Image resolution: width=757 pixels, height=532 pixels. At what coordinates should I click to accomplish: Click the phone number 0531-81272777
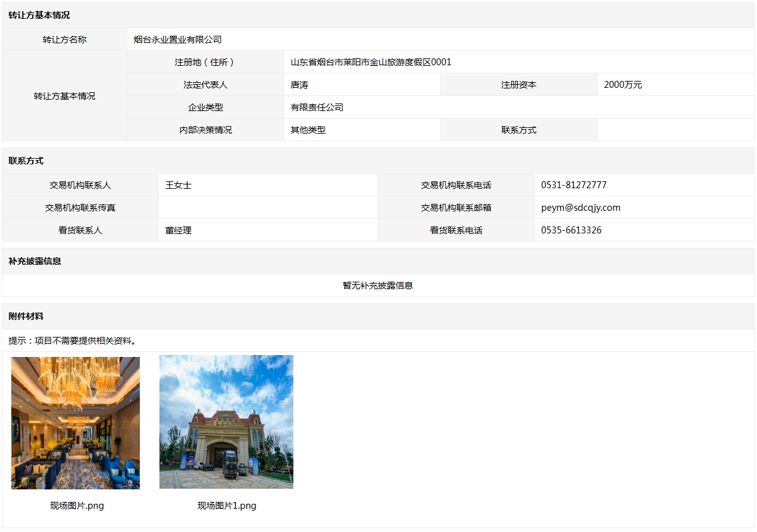[573, 185]
